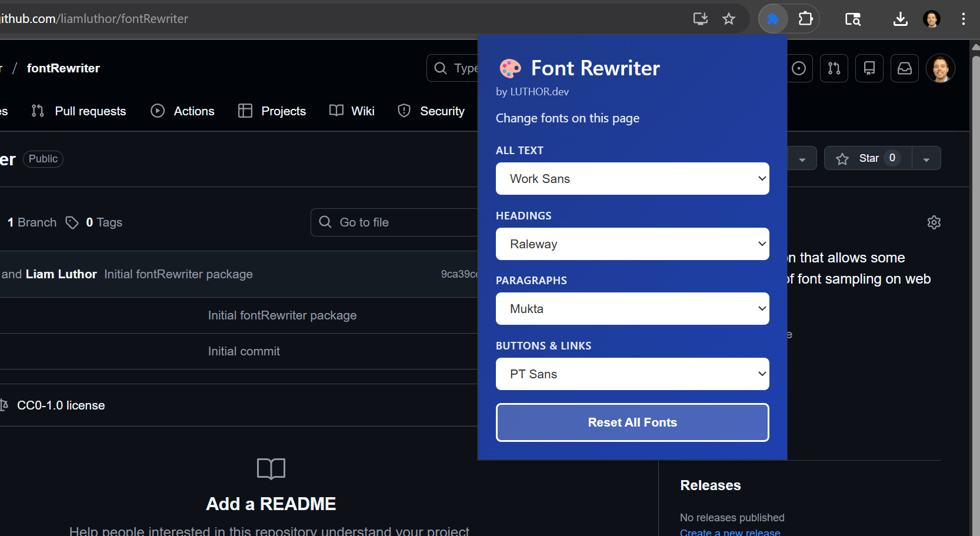The height and width of the screenshot is (536, 980).
Task: Open Buttons & Links dropdown showing PT Sans
Action: coord(632,374)
